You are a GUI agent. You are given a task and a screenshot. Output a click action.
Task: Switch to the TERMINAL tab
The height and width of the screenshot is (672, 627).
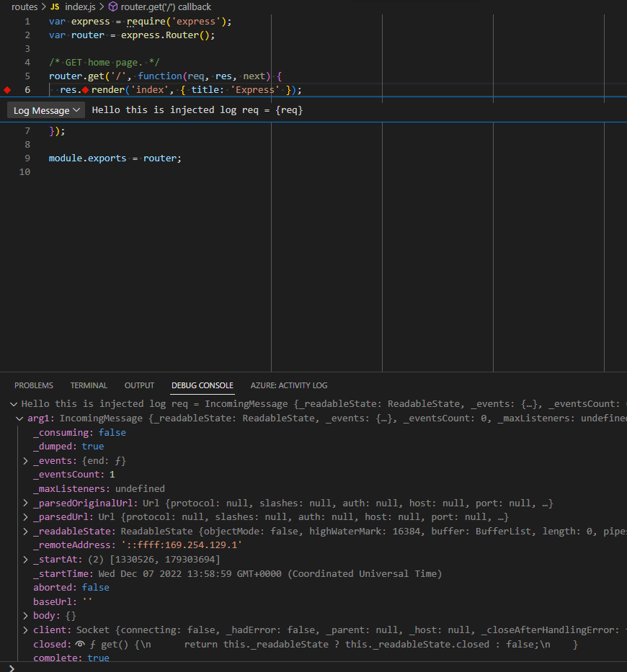click(89, 385)
